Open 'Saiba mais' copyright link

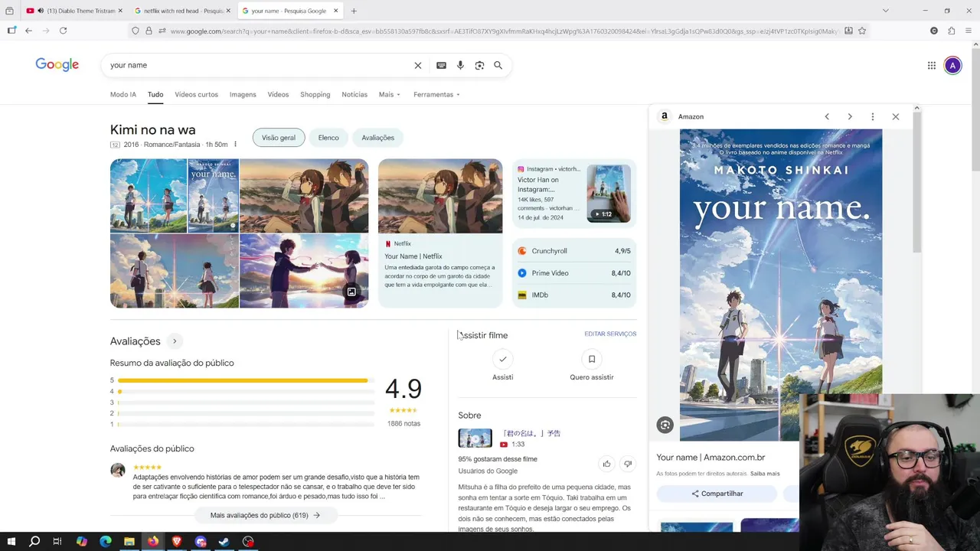765,474
